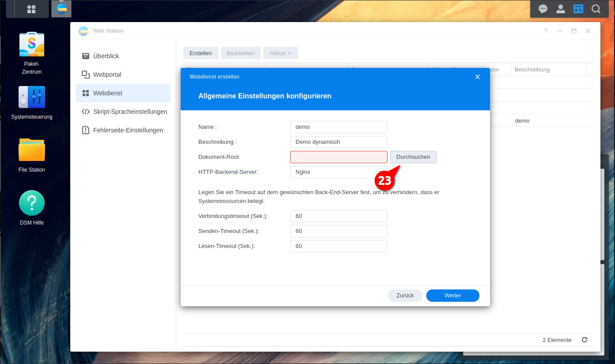Click the notifications chat bubble icon

(x=543, y=9)
